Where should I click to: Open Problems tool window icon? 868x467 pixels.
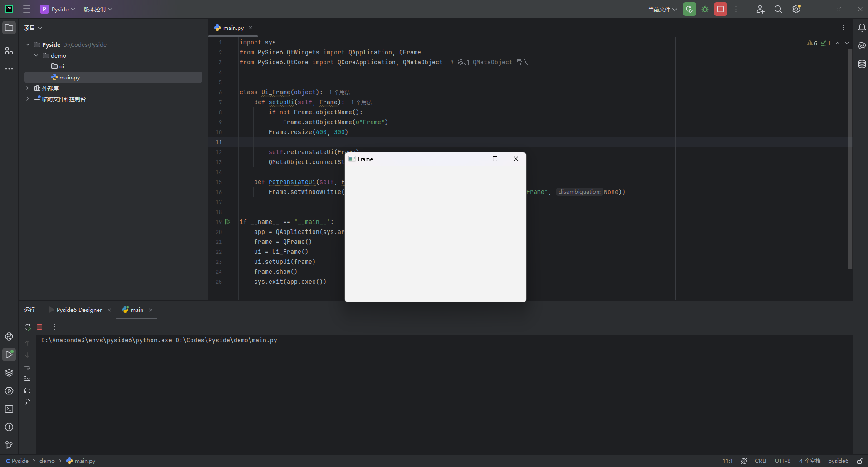point(9,427)
